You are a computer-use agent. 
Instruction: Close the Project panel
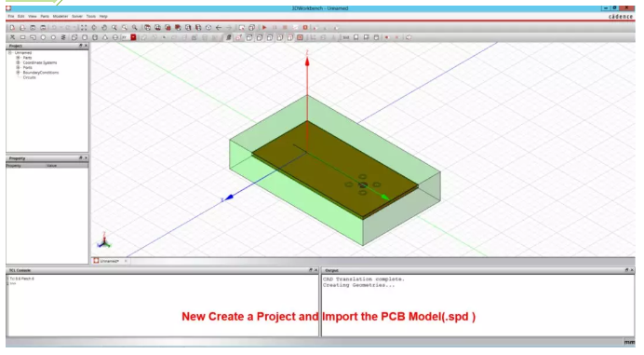point(86,46)
